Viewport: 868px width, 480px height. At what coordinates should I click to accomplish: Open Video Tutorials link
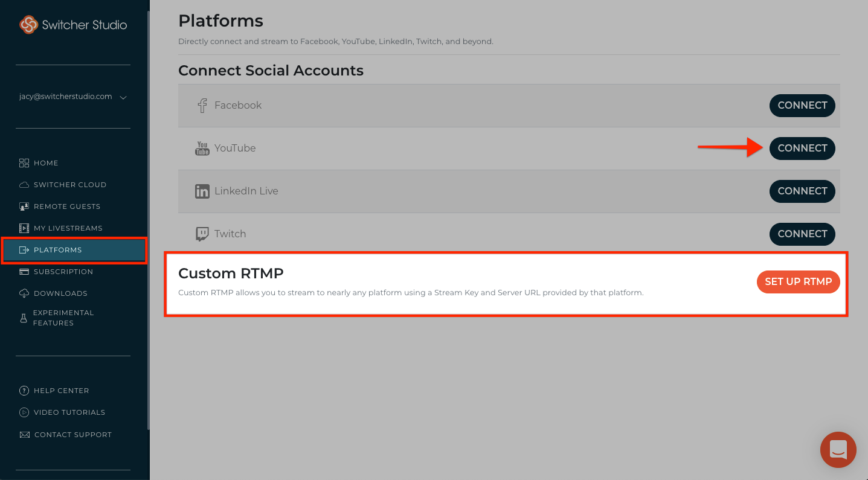(69, 412)
